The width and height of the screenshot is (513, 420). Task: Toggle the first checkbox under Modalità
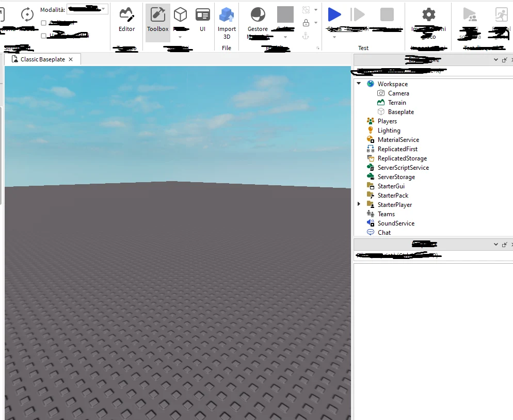tap(45, 23)
